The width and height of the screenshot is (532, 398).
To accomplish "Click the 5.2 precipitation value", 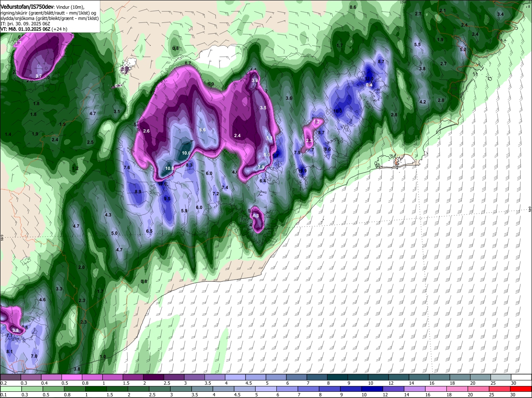I will pyautogui.click(x=463, y=49).
